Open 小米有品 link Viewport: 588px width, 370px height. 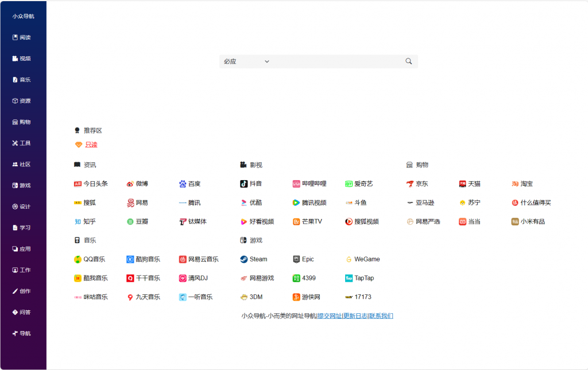click(528, 221)
